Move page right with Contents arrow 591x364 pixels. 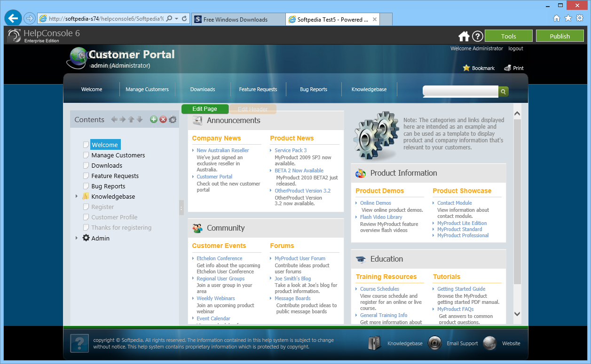pos(123,119)
